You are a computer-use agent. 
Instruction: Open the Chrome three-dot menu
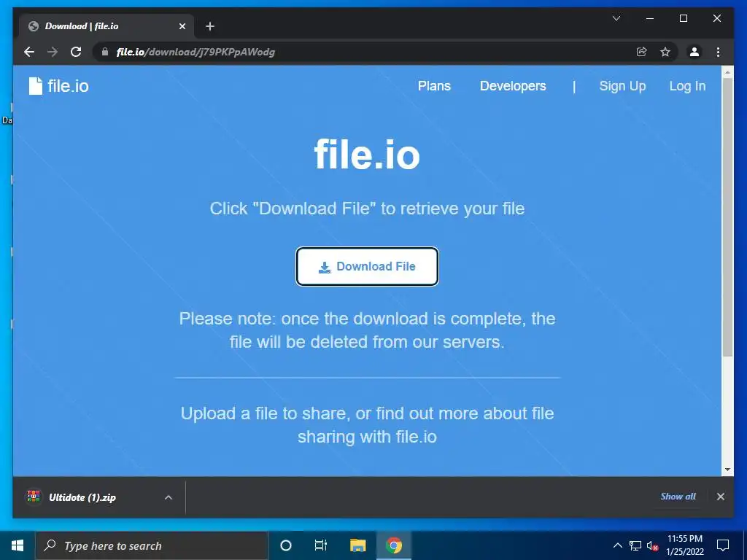coord(719,52)
